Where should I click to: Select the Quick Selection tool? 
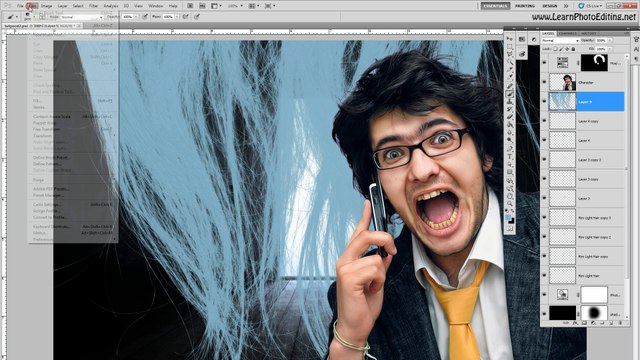coord(510,62)
